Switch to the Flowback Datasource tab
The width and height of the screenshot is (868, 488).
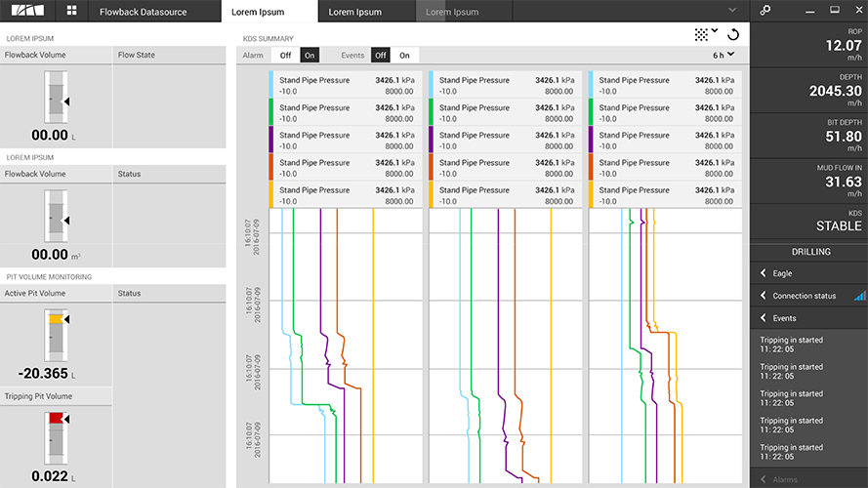152,12
